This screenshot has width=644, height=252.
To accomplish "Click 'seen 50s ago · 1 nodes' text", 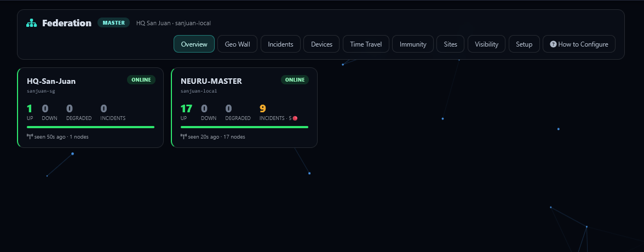I will tap(61, 137).
